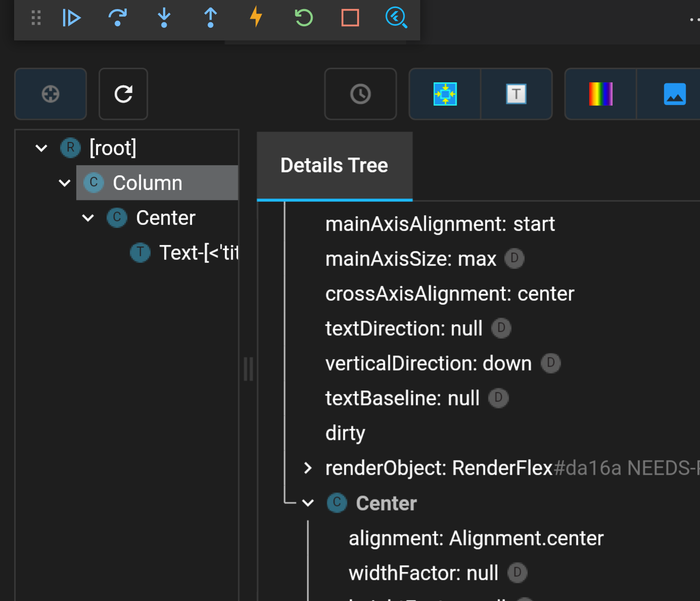The height and width of the screenshot is (601, 700).
Task: Click the C icon beside Column
Action: (93, 183)
